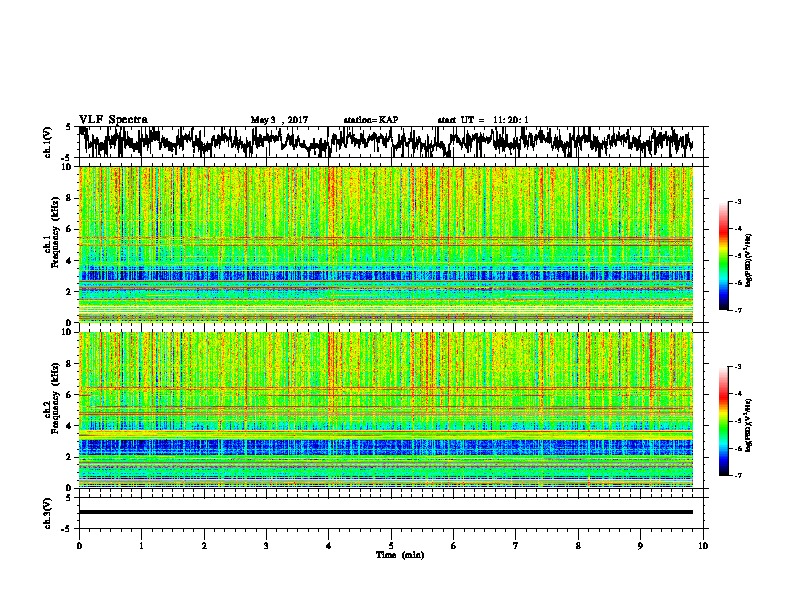Click time axis tick label "3"

(x=266, y=546)
